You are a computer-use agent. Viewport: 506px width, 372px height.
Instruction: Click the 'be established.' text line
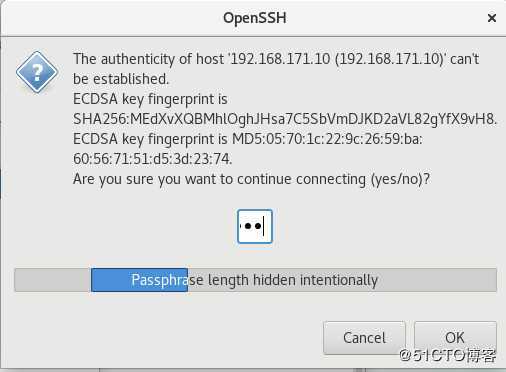click(121, 79)
